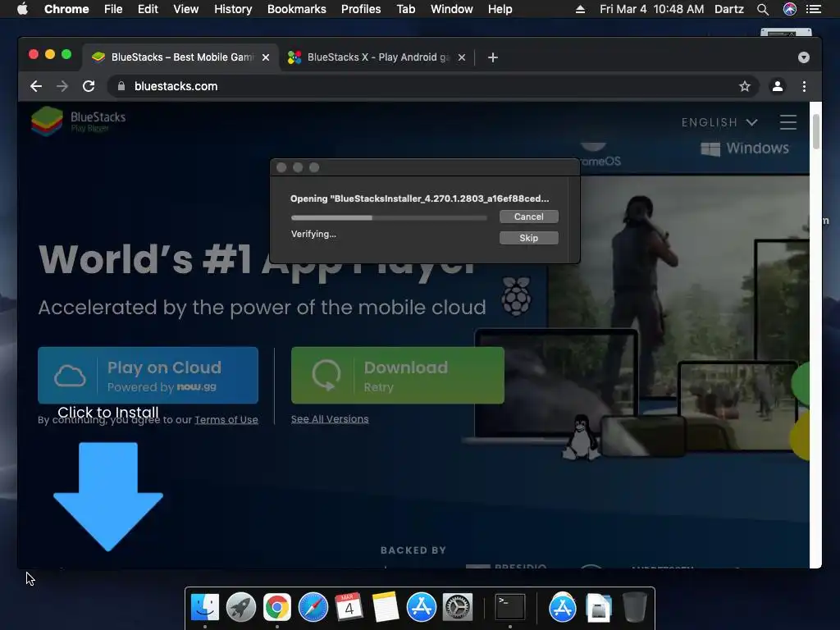
Task: Open Chrome three-dot options menu
Action: 804,86
